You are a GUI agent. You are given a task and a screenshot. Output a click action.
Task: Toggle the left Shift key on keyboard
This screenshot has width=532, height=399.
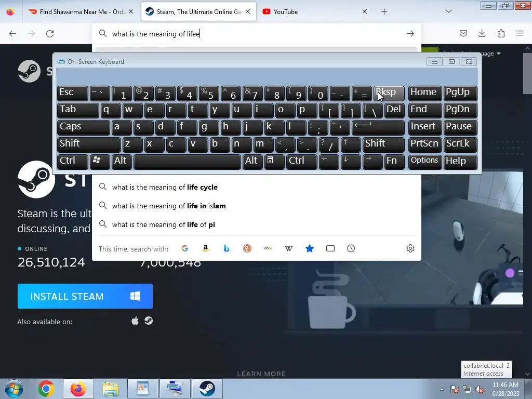[89, 144]
